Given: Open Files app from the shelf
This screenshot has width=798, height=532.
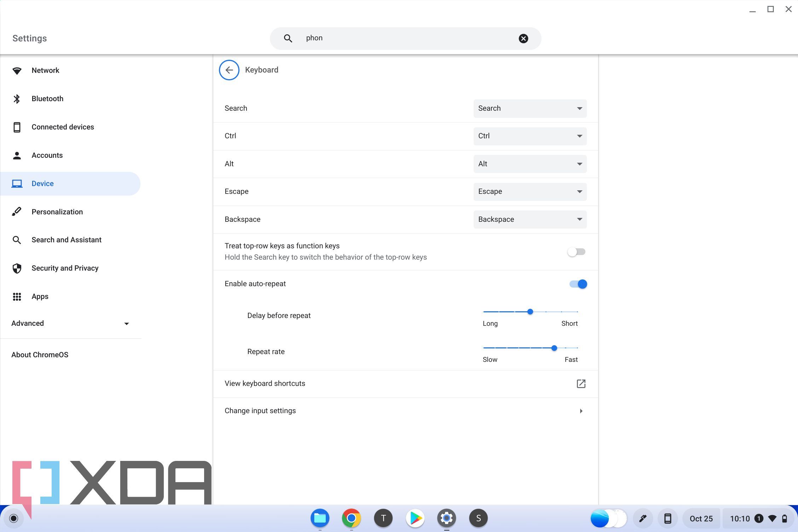Looking at the screenshot, I should (x=320, y=518).
